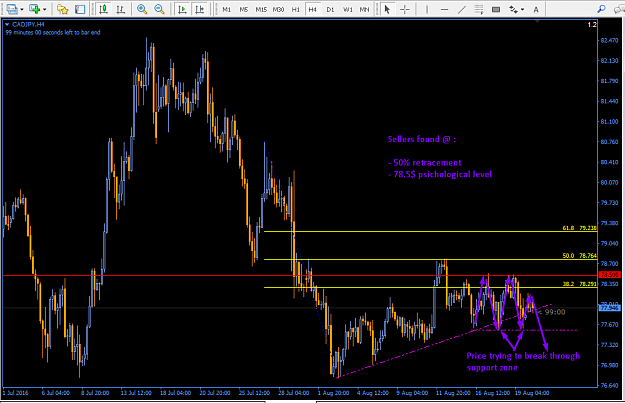Screen dimensions: 625x403
Task: Click the '28 Jul 04:00' date label
Action: (293, 393)
